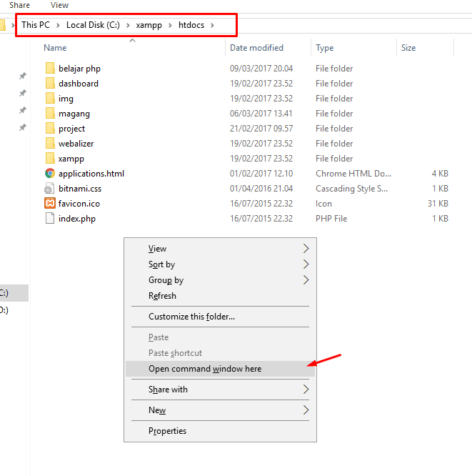Select the favicon.ico file name
The image size is (472, 476).
point(79,204)
